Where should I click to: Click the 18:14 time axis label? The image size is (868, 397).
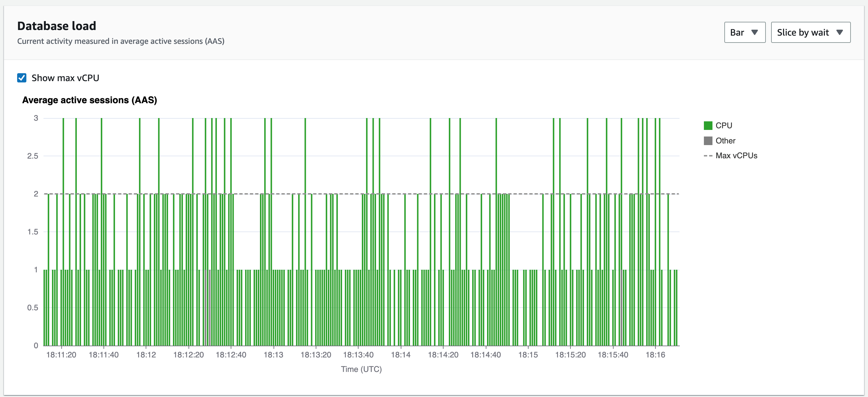tap(400, 354)
